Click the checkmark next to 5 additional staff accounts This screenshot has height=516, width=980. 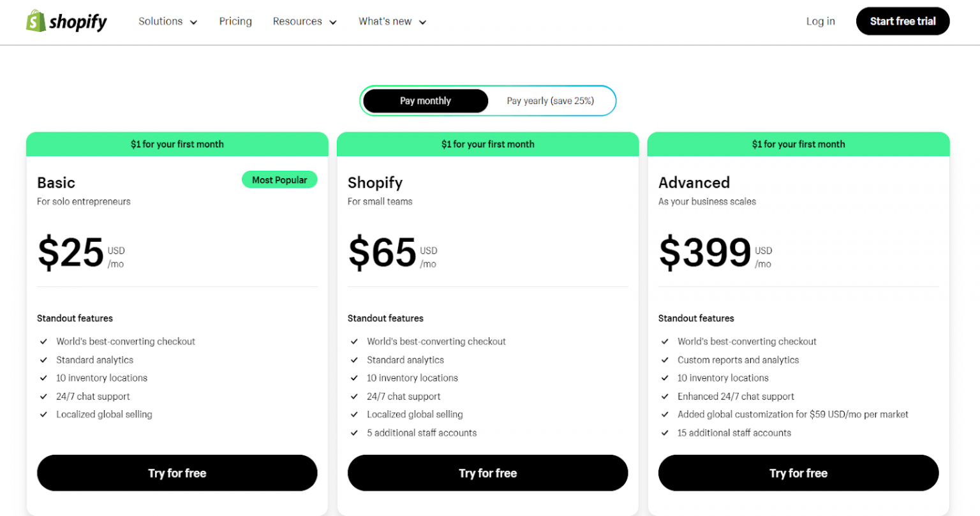(x=355, y=432)
